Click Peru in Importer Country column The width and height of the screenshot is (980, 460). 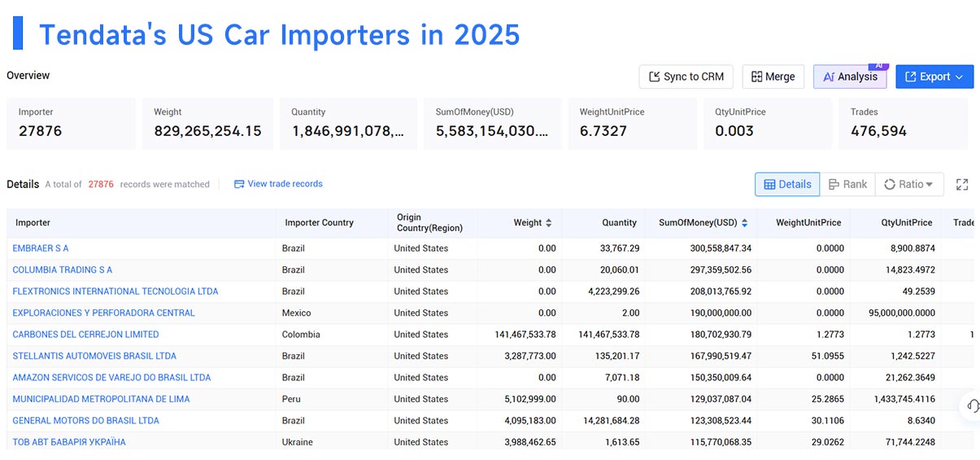coord(291,399)
